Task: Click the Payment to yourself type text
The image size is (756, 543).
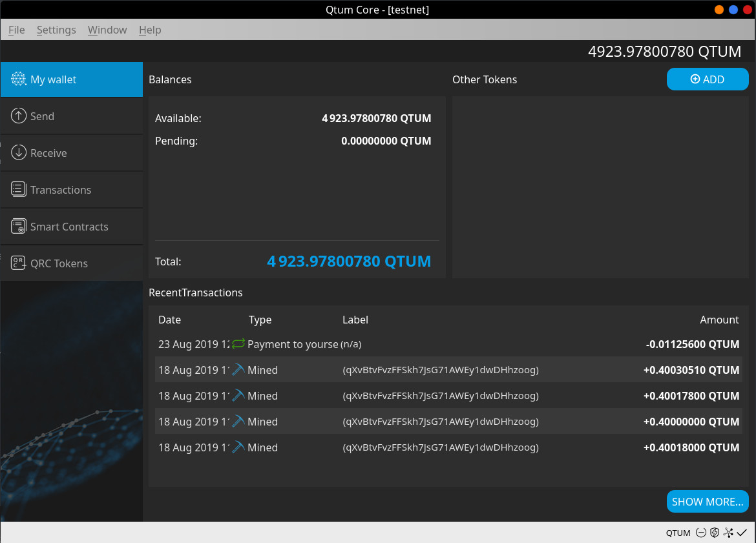Action: click(x=293, y=344)
